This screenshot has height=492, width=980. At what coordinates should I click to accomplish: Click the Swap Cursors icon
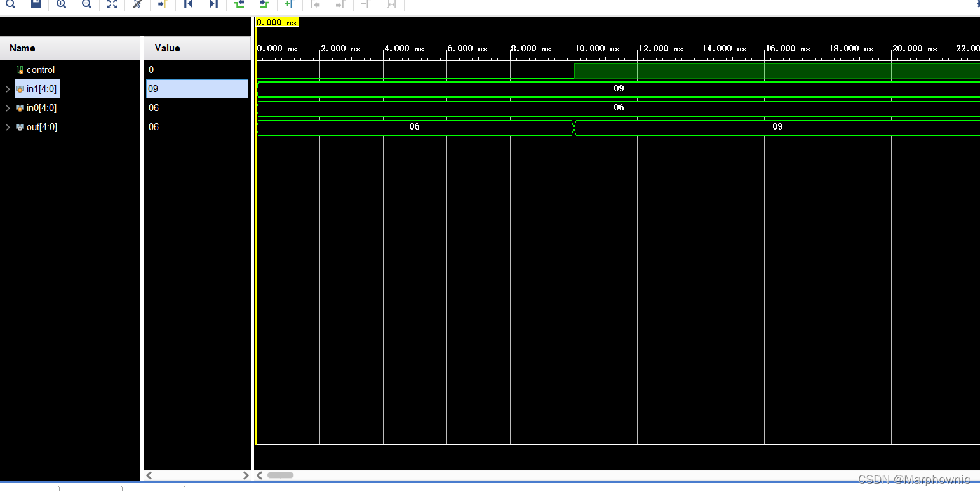[365, 4]
